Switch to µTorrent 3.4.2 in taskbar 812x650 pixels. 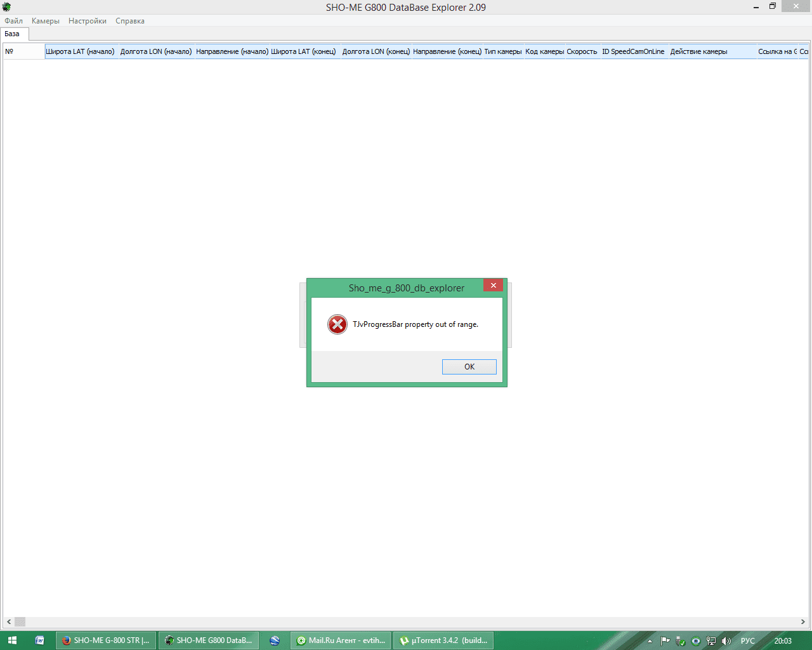coord(443,640)
